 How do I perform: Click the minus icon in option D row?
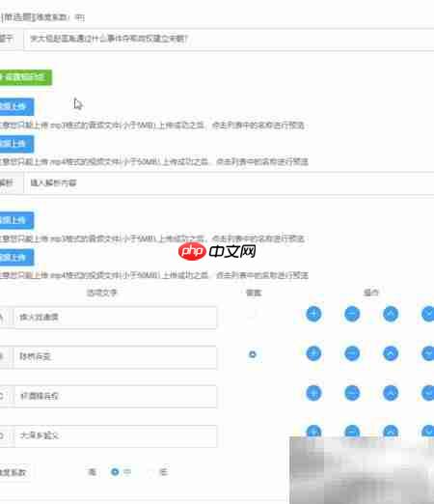click(x=352, y=431)
